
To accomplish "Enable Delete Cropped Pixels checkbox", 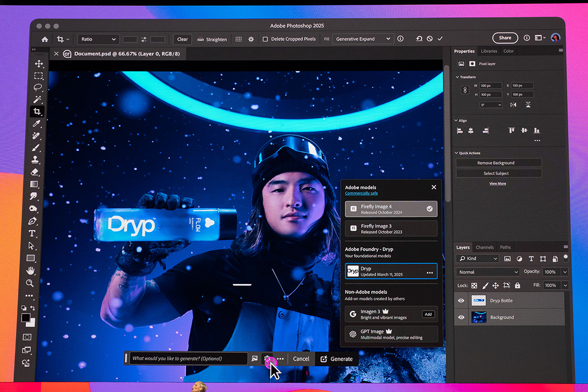I will click(265, 39).
